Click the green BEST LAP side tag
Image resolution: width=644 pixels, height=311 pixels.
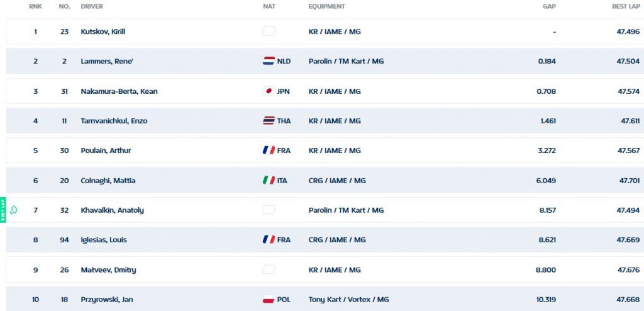pyautogui.click(x=3, y=210)
